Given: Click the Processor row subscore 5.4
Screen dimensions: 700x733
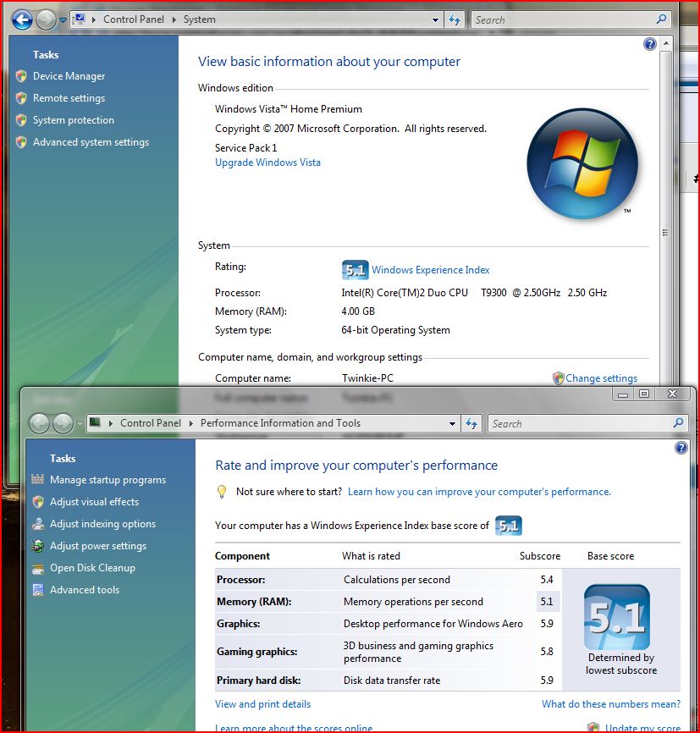Looking at the screenshot, I should pos(547,580).
